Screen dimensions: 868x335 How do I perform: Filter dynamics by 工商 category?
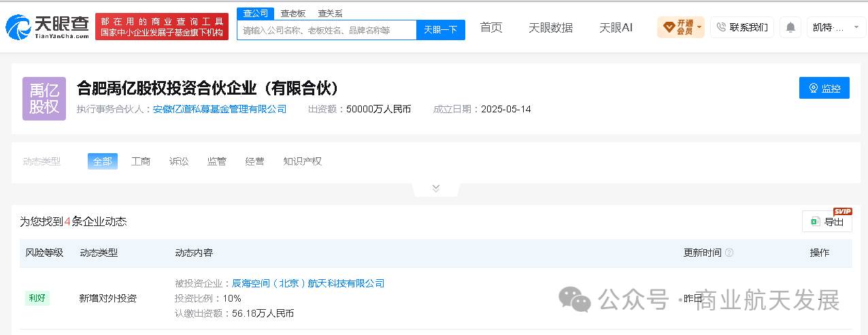pos(141,161)
